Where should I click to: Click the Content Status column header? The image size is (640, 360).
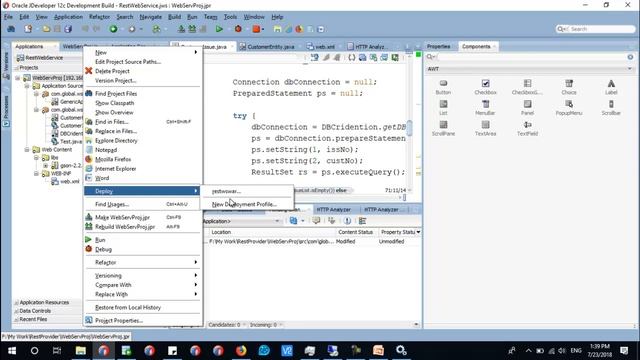click(356, 232)
